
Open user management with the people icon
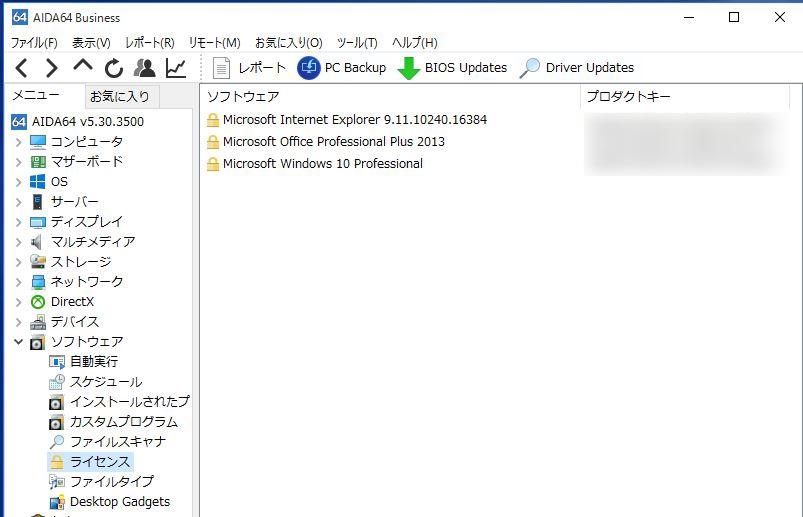coord(144,68)
